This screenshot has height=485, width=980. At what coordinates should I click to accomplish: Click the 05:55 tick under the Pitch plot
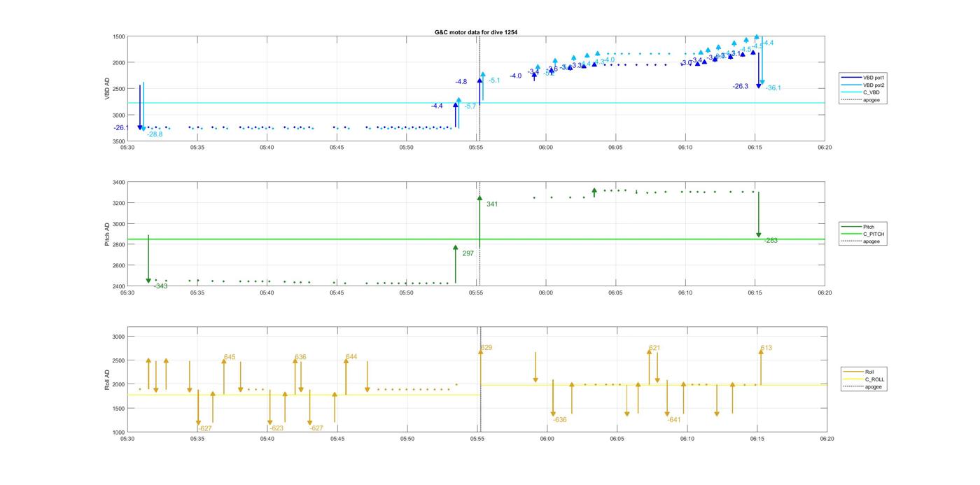pyautogui.click(x=476, y=293)
